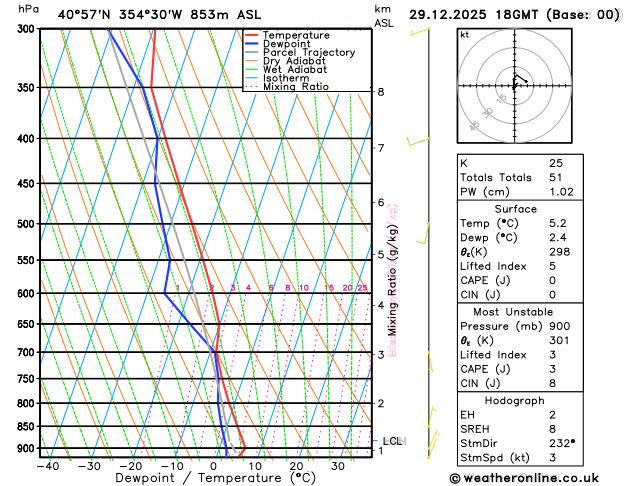This screenshot has height=486, width=629.
Task: Click the yellow wind barb near 850 hPa
Action: (x=432, y=417)
